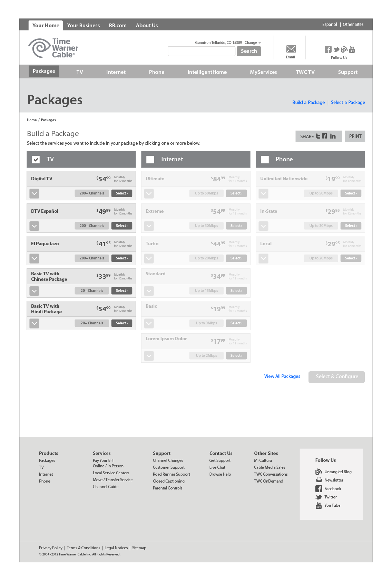Open TWC TV navigation menu
The image size is (392, 581).
305,72
